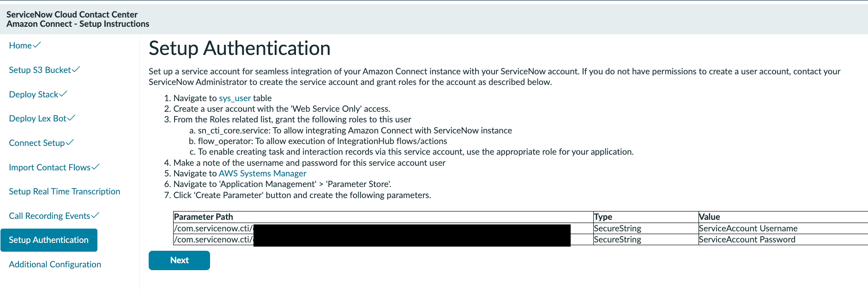Click the checkmark beside Setup S3 Bucket
Screen dimensions: 868x290
point(76,69)
